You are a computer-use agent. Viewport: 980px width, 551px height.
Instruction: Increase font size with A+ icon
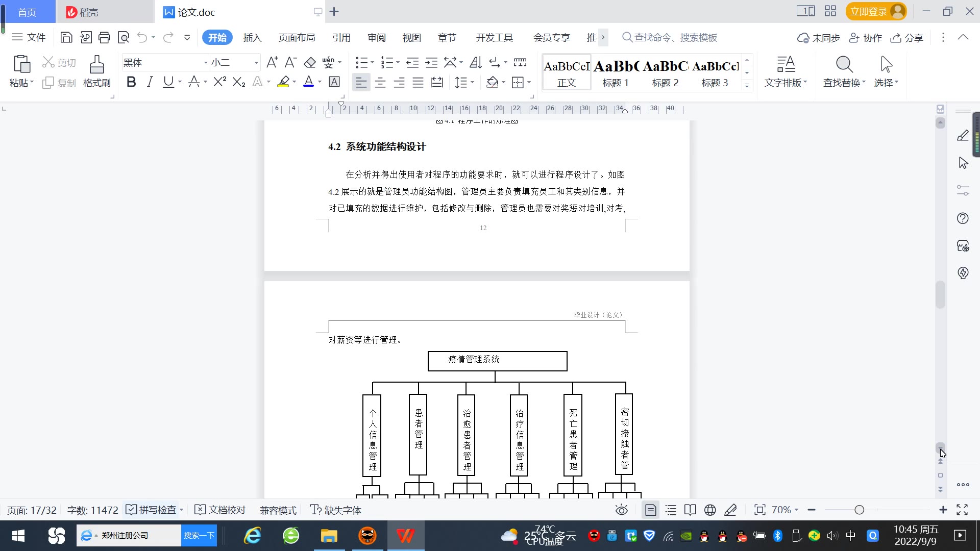click(273, 62)
